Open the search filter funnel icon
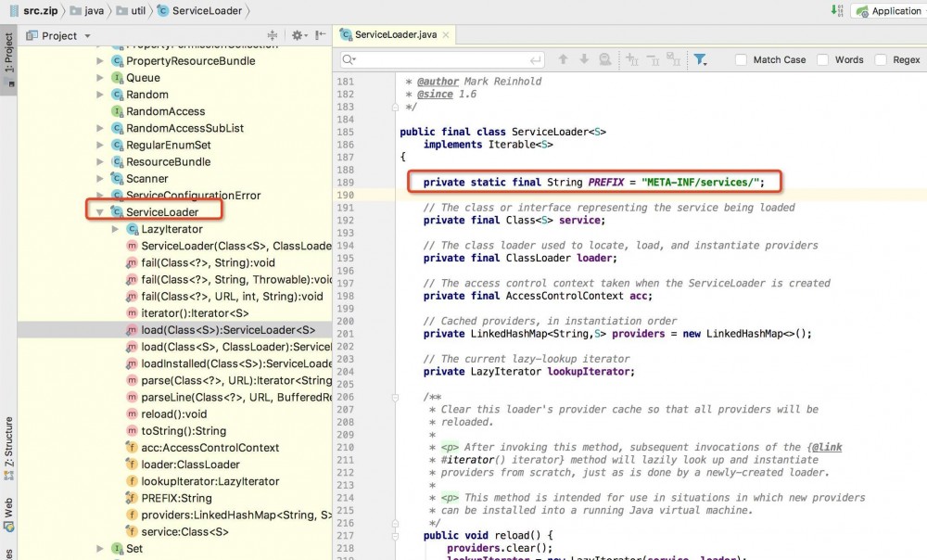 [700, 59]
